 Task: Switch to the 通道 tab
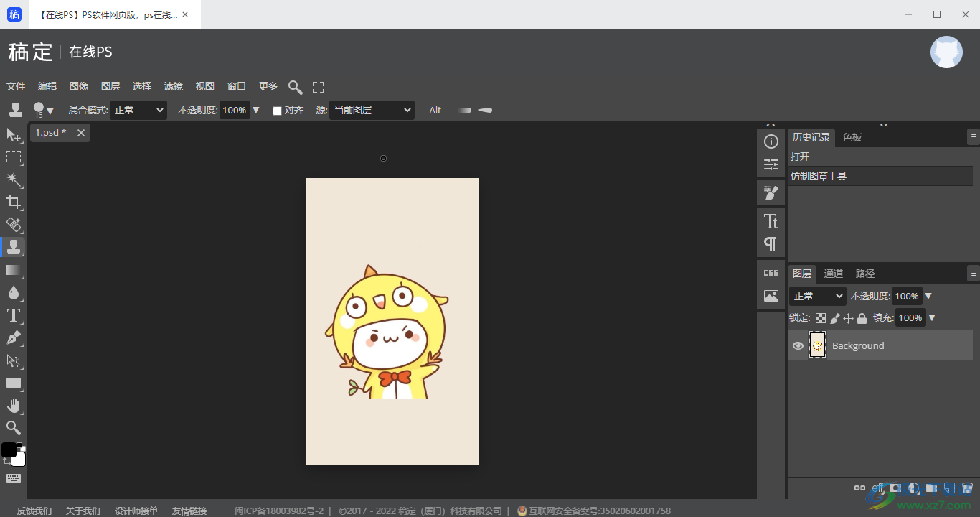tap(834, 274)
